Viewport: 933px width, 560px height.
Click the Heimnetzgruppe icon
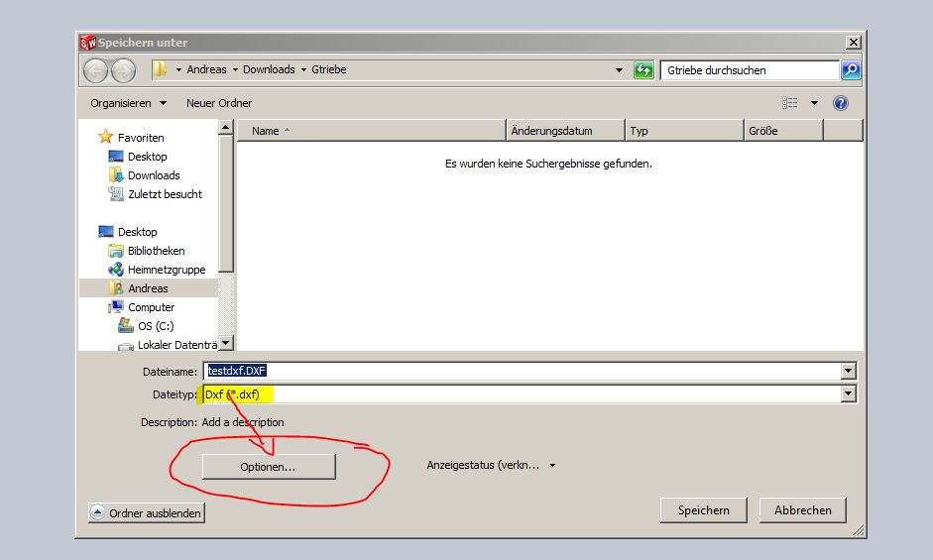[115, 269]
